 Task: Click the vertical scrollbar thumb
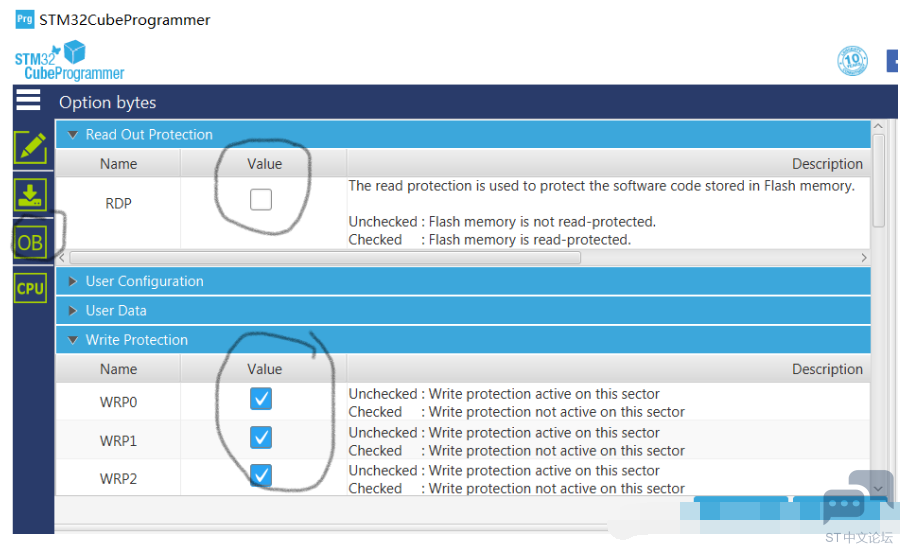click(878, 181)
